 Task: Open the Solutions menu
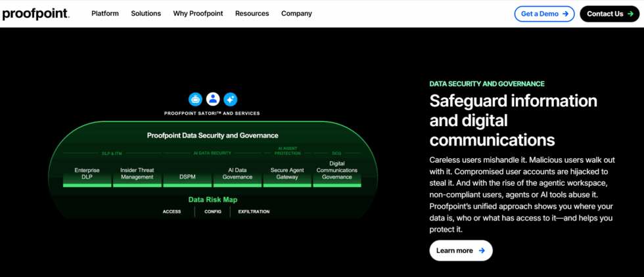coord(146,14)
